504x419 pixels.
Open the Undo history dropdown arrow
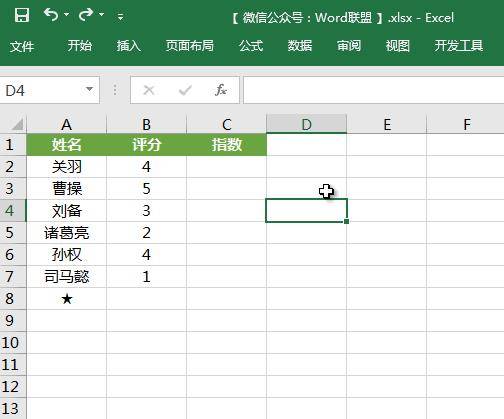pyautogui.click(x=66, y=15)
